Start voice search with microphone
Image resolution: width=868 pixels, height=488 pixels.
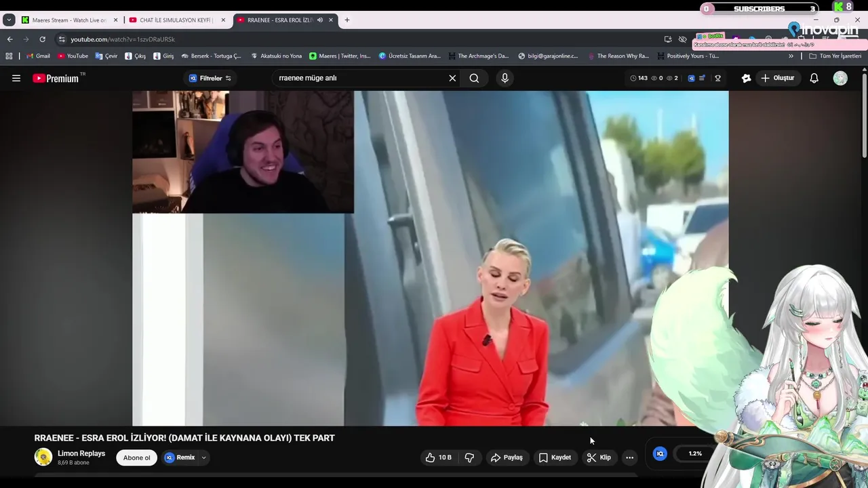click(505, 78)
